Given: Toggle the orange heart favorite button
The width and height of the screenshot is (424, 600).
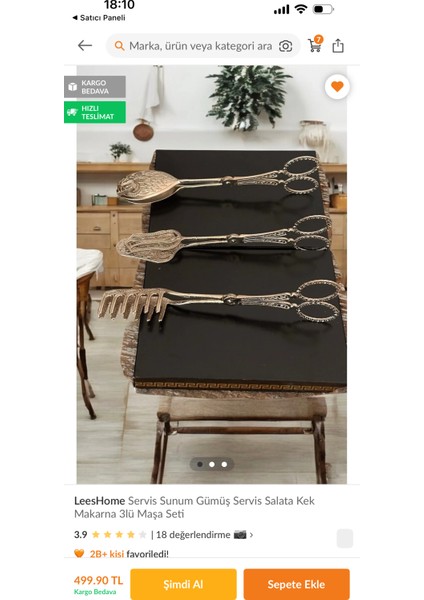Looking at the screenshot, I should coord(337,87).
